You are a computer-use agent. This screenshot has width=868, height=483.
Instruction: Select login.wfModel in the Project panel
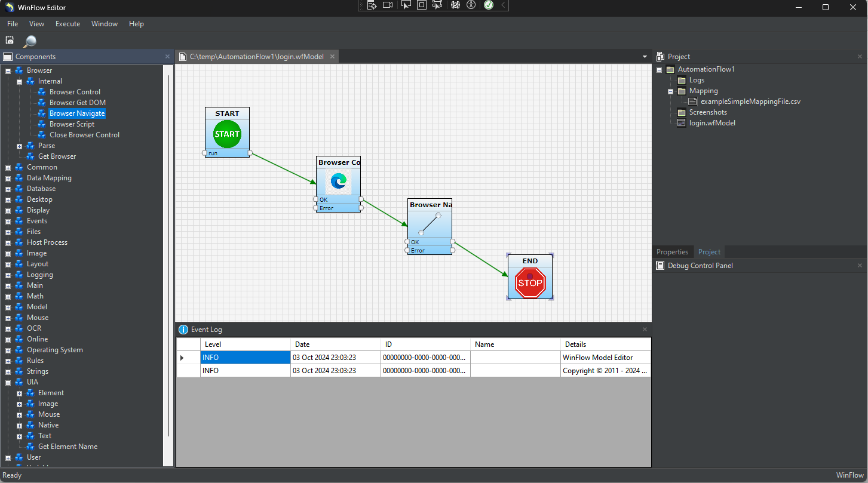point(712,123)
